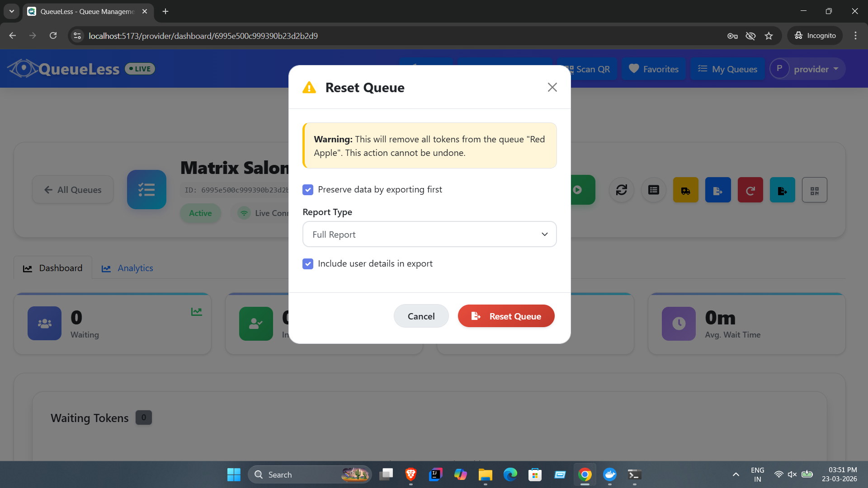Click the site information icon in address bar
The height and width of the screenshot is (488, 868).
pos(77,36)
